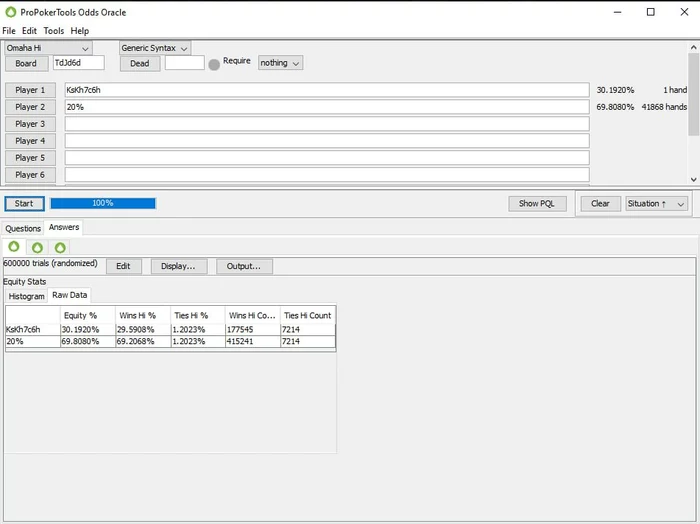Click the 29.5908% wins cell
The height and width of the screenshot is (524, 700).
(x=143, y=330)
